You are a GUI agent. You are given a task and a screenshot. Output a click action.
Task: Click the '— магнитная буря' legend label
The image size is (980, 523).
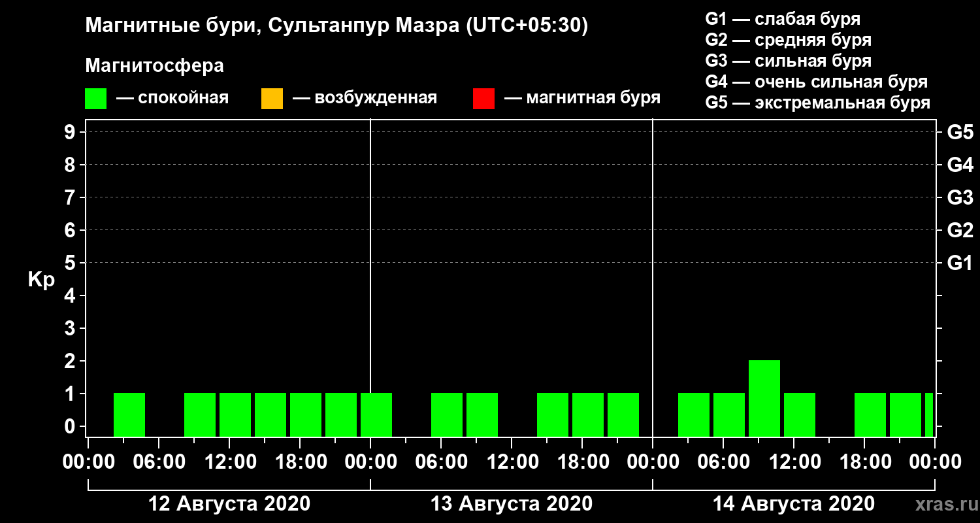582,98
